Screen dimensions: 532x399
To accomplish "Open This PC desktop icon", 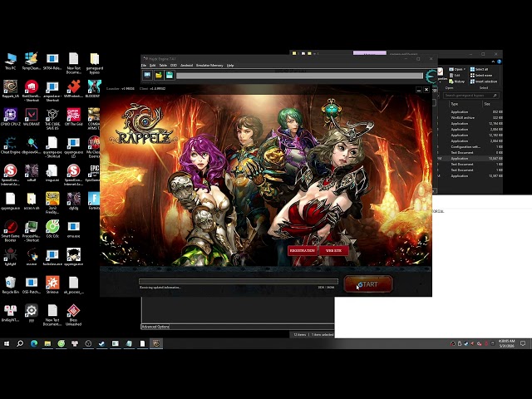I will click(11, 62).
